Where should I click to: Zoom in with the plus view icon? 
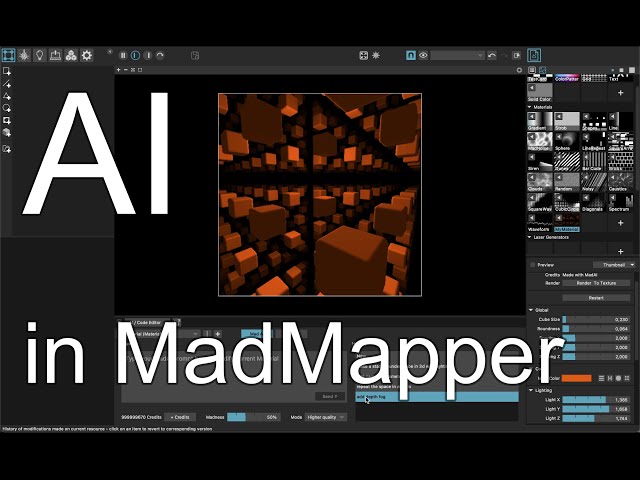point(119,70)
